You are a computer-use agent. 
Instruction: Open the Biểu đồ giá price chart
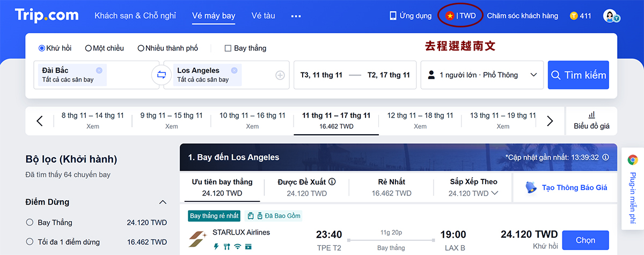tap(591, 121)
